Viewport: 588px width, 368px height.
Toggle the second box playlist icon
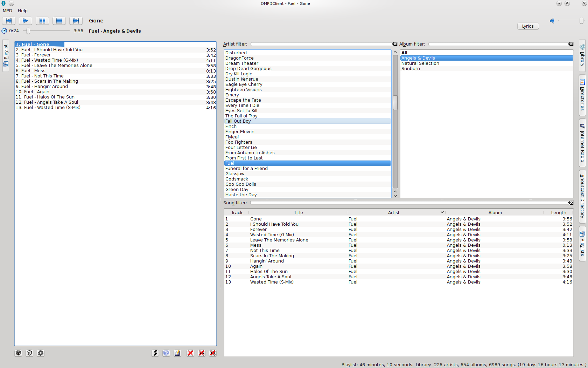pyautogui.click(x=29, y=353)
